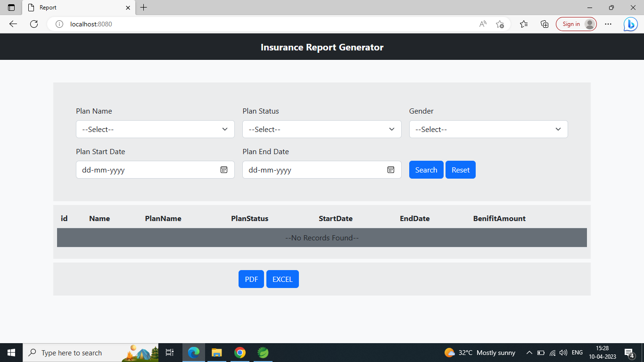Select the Report tab
Image resolution: width=644 pixels, height=362 pixels.
click(79, 8)
